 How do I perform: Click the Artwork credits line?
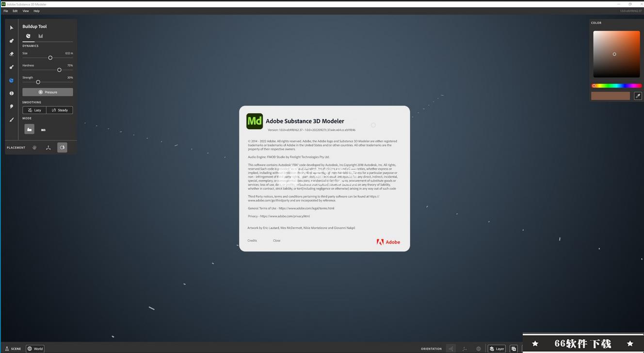tap(301, 228)
